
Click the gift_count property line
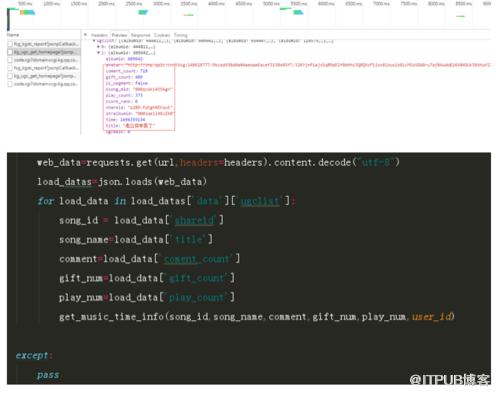pyautogui.click(x=124, y=77)
